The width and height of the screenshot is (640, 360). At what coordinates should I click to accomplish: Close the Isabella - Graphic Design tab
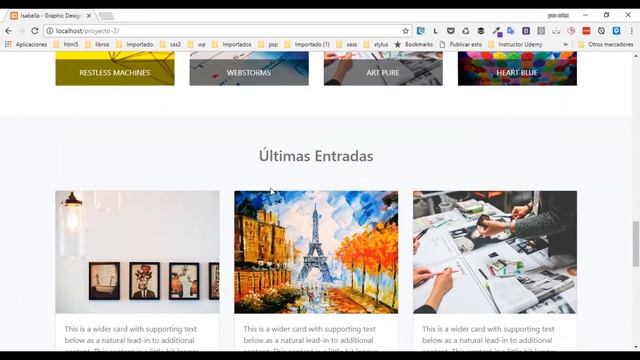pyautogui.click(x=89, y=16)
